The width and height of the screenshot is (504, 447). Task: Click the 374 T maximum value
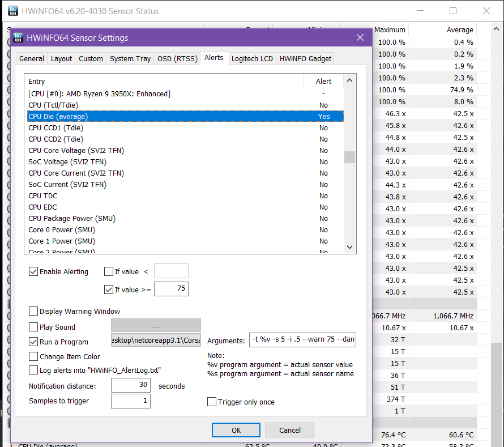pyautogui.click(x=396, y=399)
